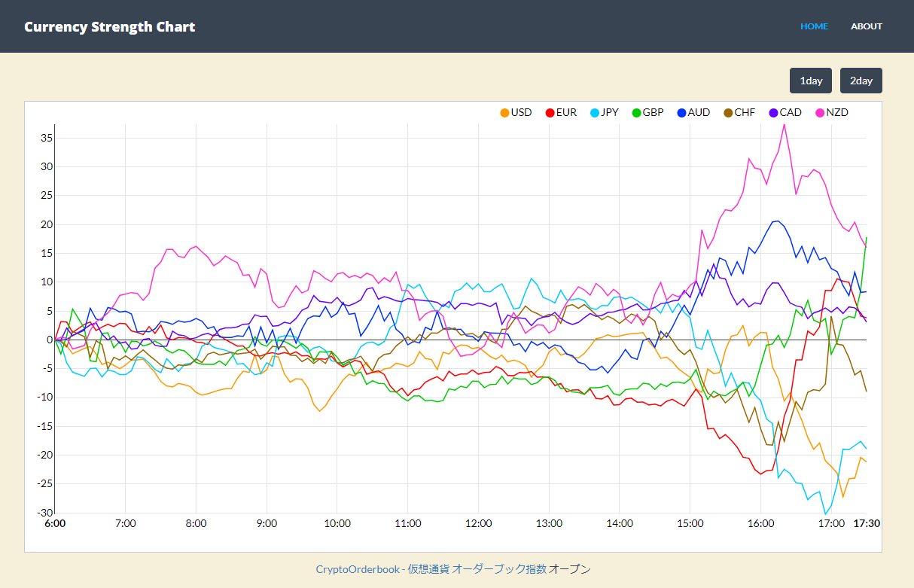Switch chart to 1day range
Screen dimensions: 914x588
[x=811, y=81]
